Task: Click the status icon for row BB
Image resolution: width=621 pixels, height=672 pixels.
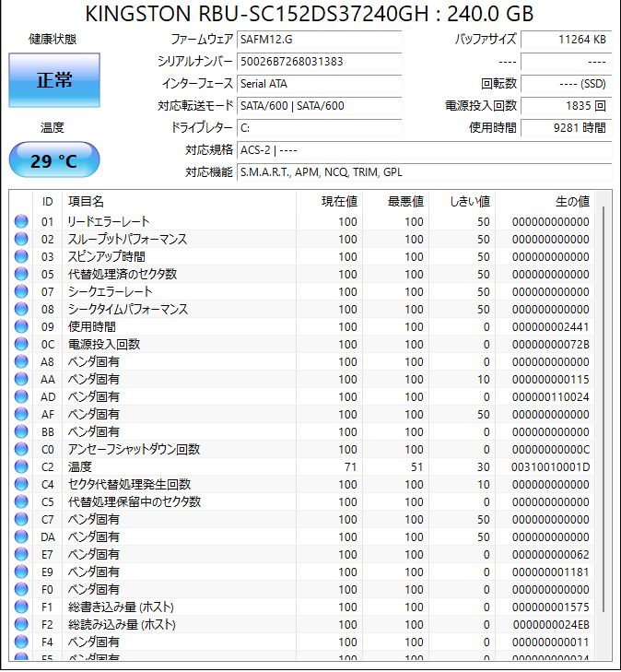Action: click(21, 432)
